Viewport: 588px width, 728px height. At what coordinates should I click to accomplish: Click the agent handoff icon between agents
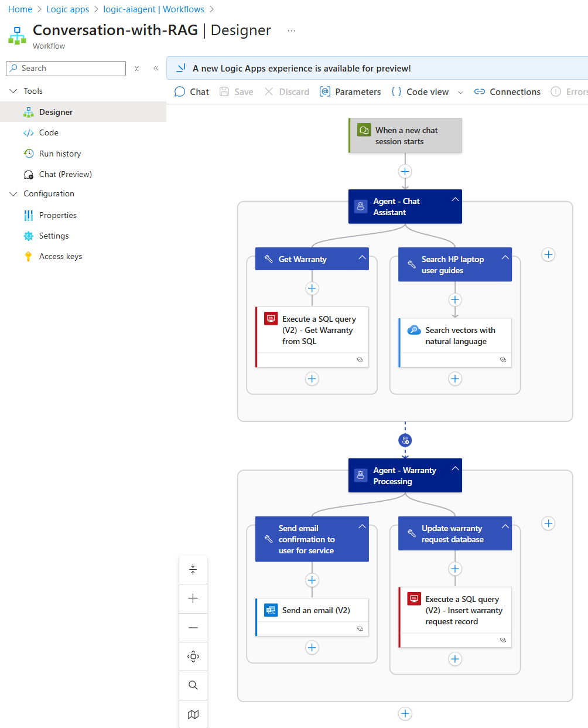coord(405,440)
